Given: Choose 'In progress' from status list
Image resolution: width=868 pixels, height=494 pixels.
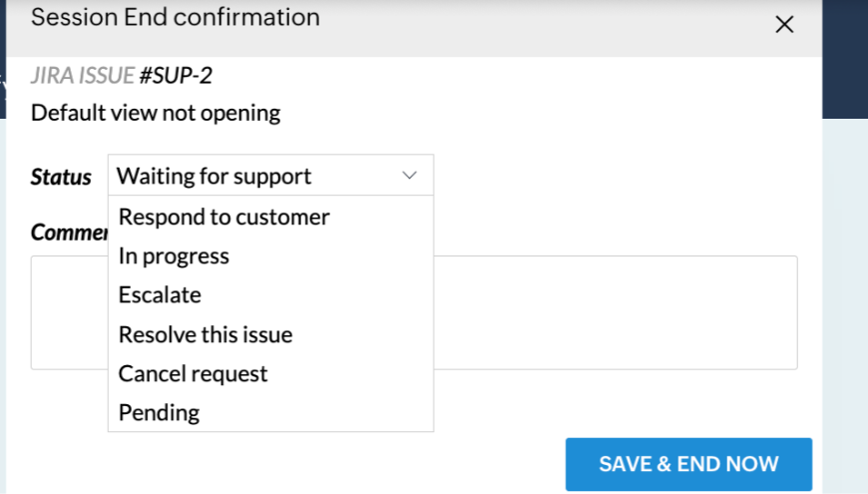Looking at the screenshot, I should [x=174, y=256].
